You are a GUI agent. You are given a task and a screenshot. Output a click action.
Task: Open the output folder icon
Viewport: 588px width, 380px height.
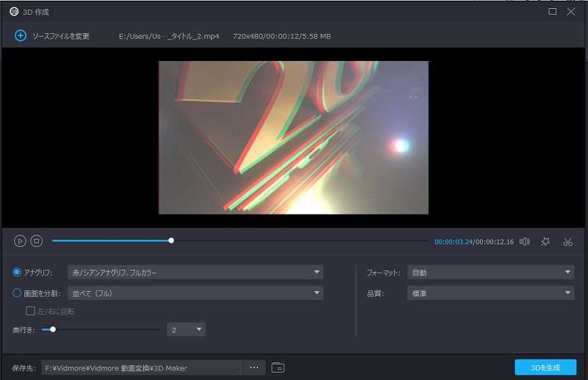pos(278,368)
